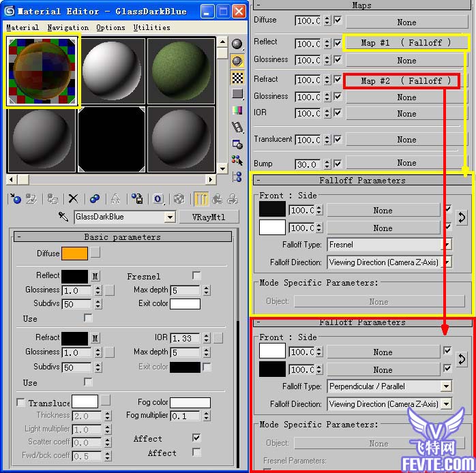Image resolution: width=476 pixels, height=473 pixels.
Task: Open Falloff Type dropdown showing Fresnel
Action: [447, 245]
